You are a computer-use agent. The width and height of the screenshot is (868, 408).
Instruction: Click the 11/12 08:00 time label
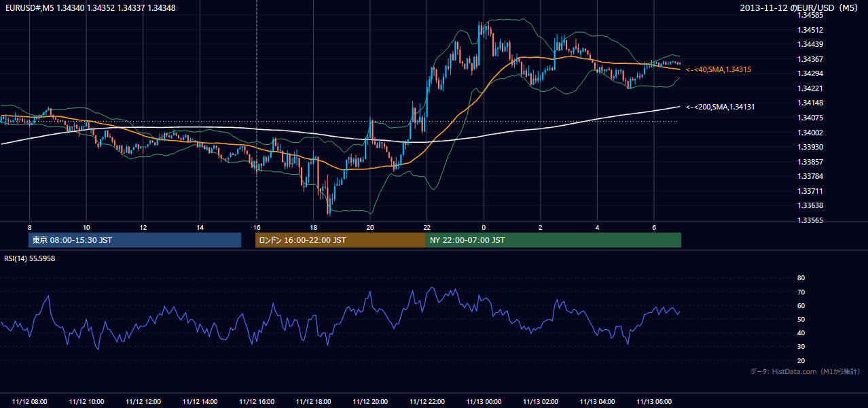(30, 402)
